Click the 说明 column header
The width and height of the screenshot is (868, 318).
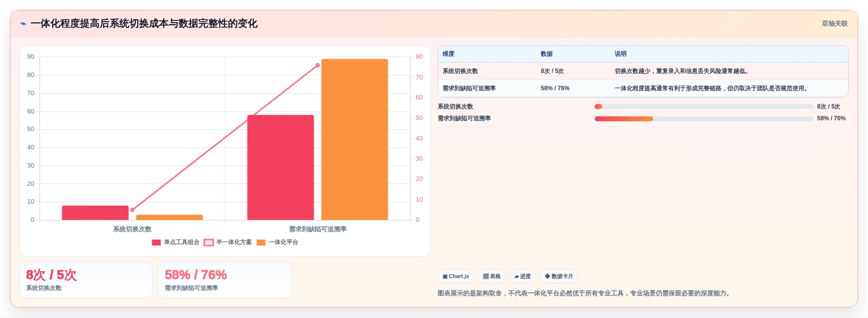point(621,54)
